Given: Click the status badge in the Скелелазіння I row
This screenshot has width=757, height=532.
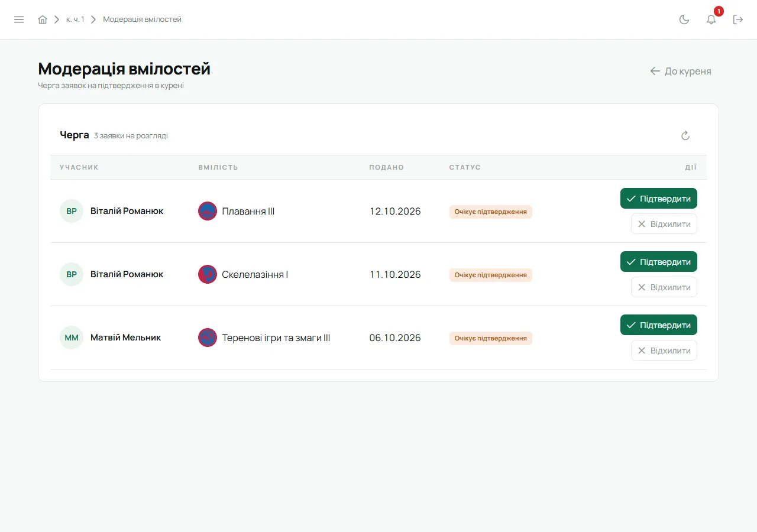Looking at the screenshot, I should [491, 275].
